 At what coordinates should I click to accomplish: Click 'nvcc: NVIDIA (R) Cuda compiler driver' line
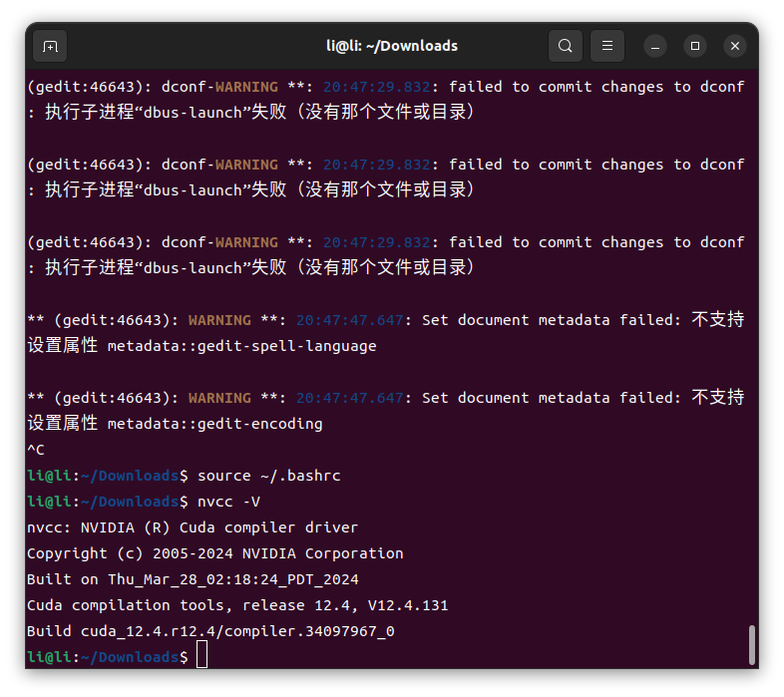193,527
